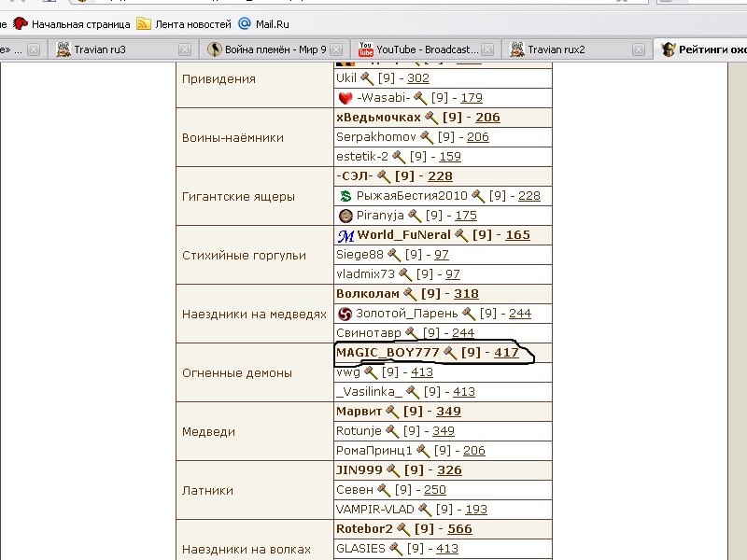Click the hammer icon next to Piranyja

pyautogui.click(x=415, y=216)
